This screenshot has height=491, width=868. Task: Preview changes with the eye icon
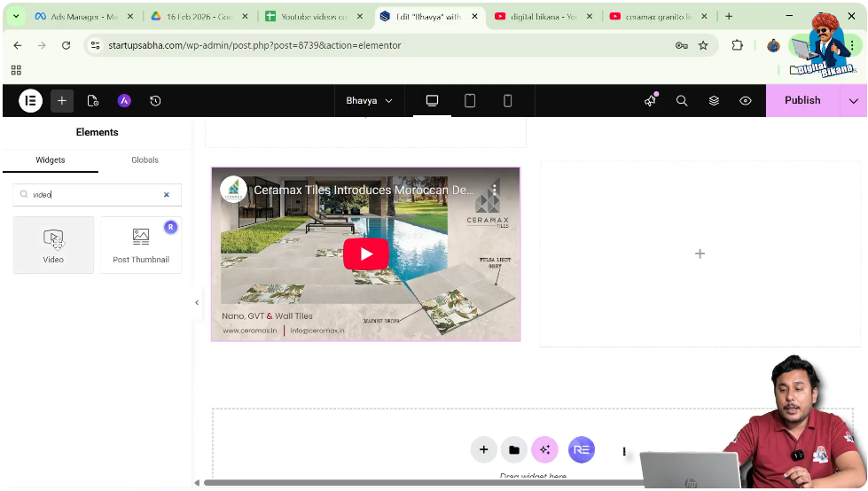(x=745, y=101)
